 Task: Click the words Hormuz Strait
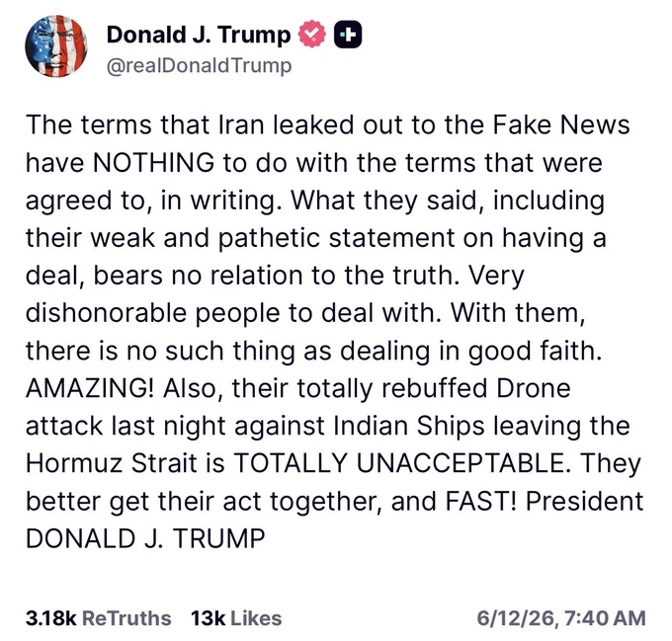[x=111, y=463]
